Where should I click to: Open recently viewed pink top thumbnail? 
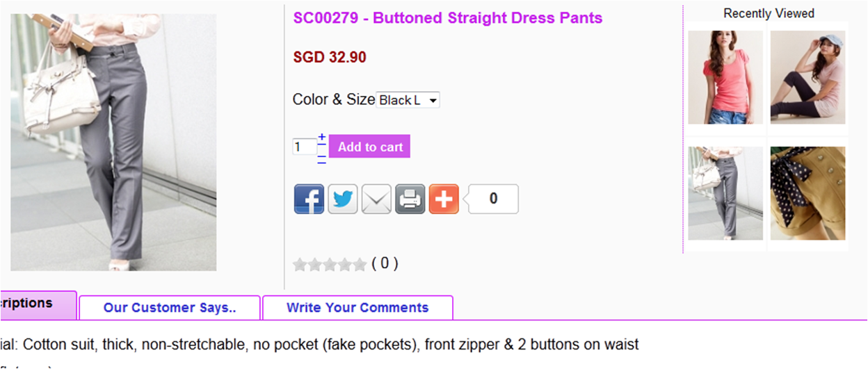(x=725, y=77)
